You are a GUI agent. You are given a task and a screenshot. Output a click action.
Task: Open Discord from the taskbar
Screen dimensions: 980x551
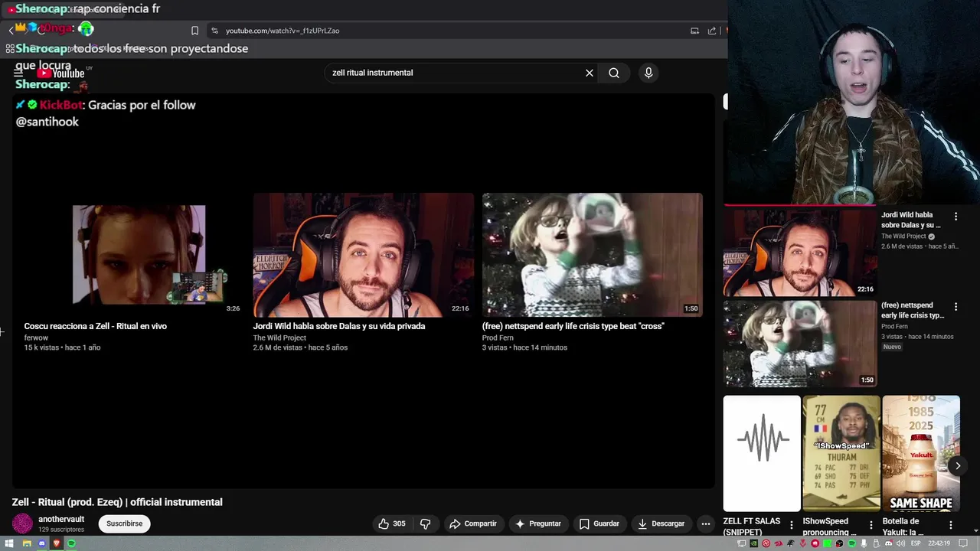click(x=41, y=543)
